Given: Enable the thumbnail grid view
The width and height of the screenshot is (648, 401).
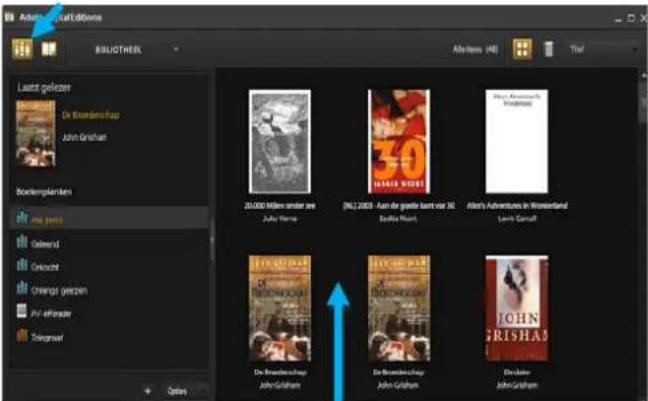Looking at the screenshot, I should (522, 49).
